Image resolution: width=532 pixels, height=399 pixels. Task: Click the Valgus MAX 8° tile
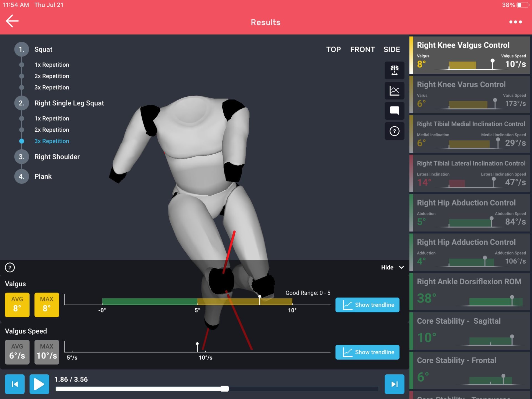[47, 305]
